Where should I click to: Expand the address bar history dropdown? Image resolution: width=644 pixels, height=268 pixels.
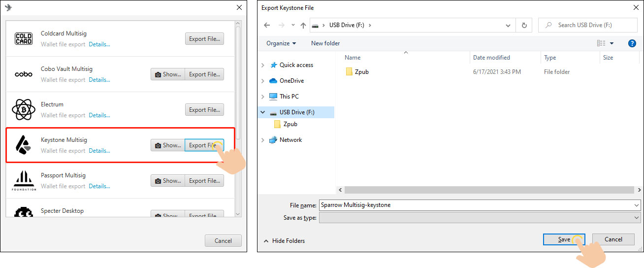509,25
